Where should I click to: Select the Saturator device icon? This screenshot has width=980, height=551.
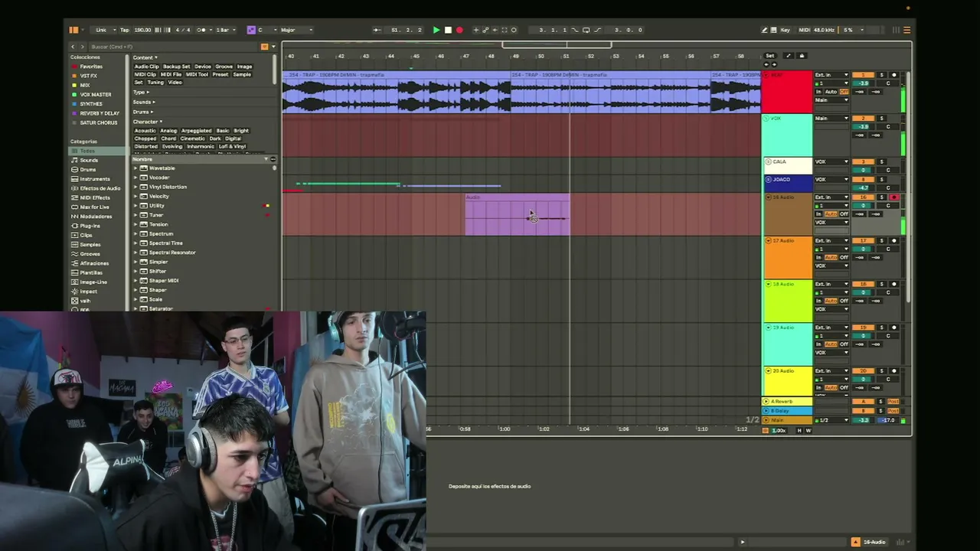click(144, 308)
